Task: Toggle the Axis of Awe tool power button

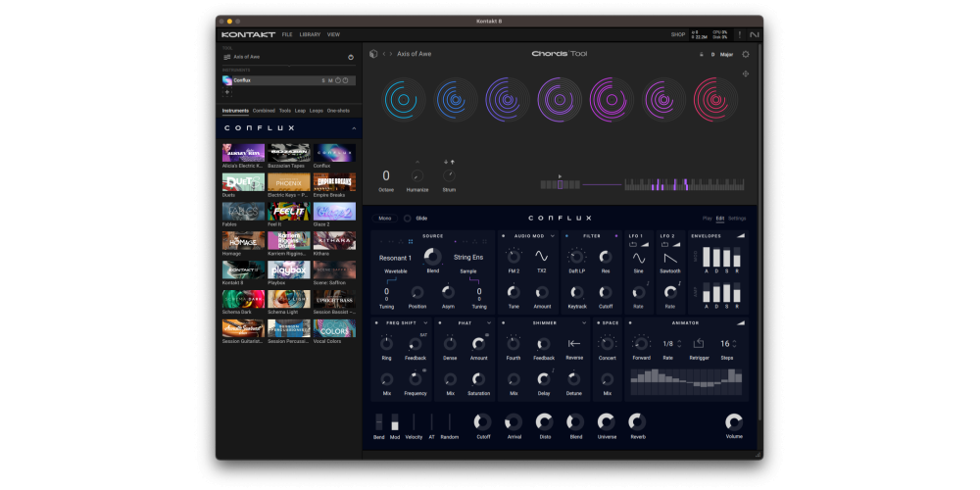Action: click(351, 58)
